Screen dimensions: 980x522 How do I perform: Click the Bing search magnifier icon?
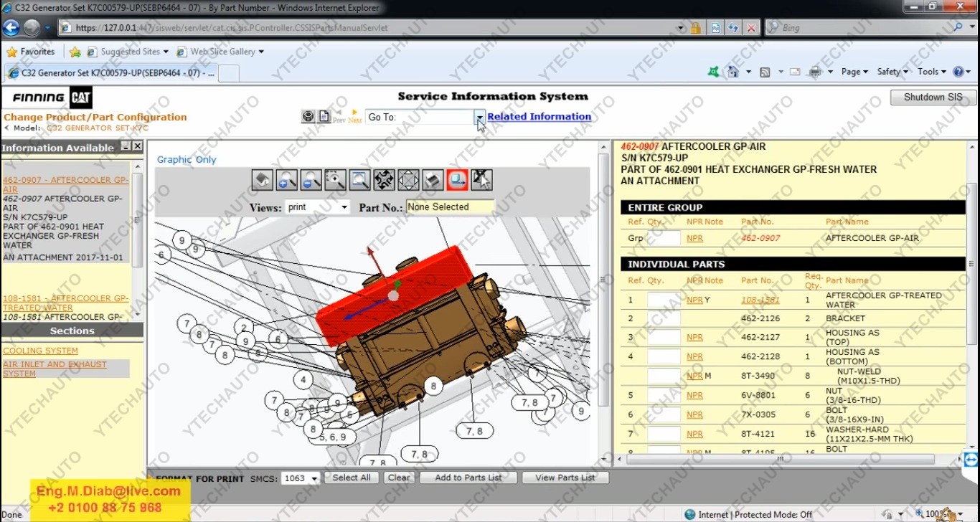(958, 27)
